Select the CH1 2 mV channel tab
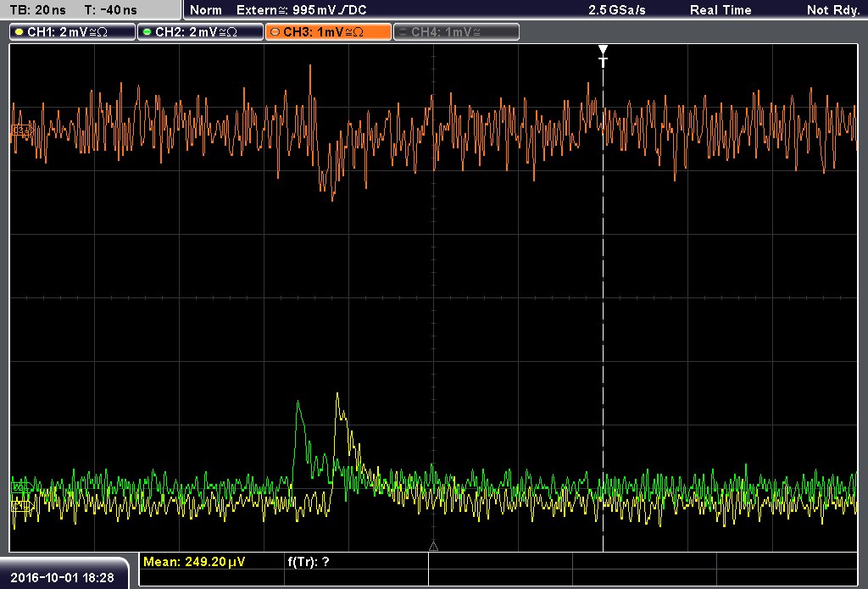Viewport: 868px width, 589px height. (x=73, y=32)
